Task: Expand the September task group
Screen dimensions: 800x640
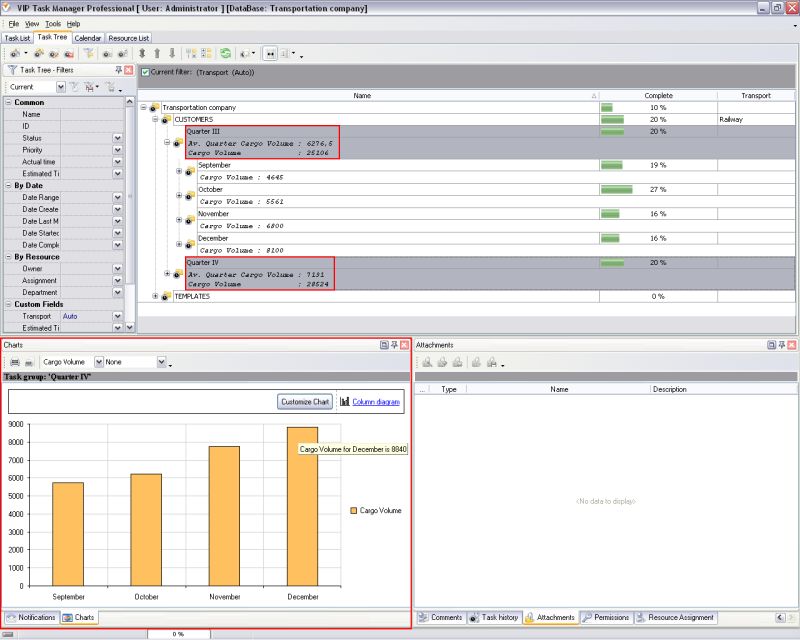Action: pyautogui.click(x=179, y=171)
